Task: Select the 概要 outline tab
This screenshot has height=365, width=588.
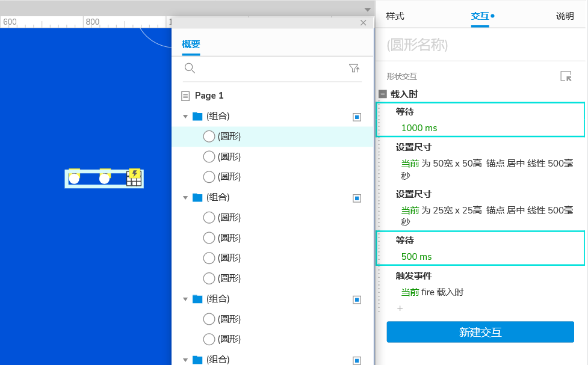Action: click(x=191, y=44)
